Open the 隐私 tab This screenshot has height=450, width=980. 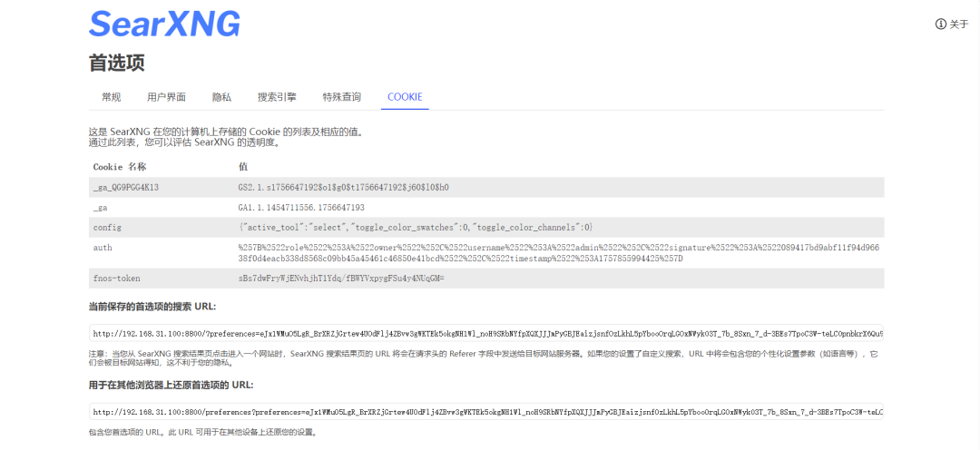click(222, 97)
